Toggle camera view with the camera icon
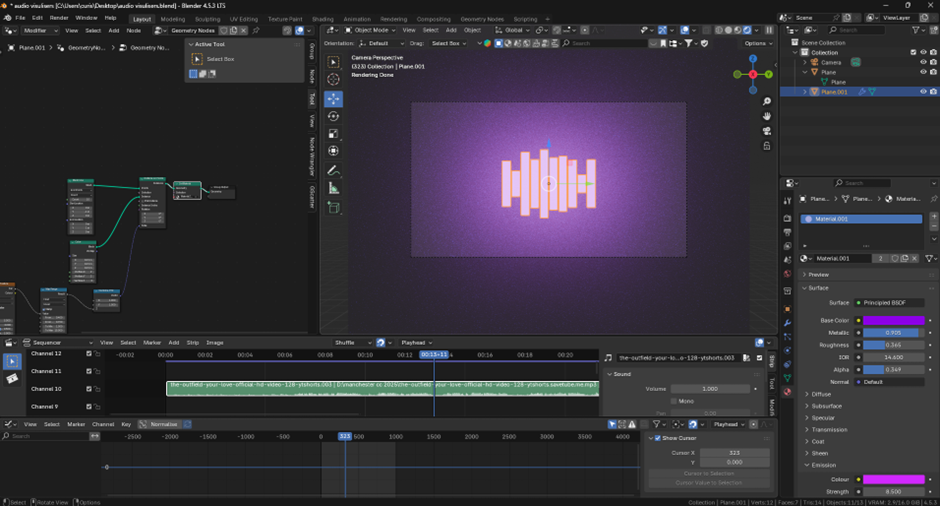 pos(767,130)
